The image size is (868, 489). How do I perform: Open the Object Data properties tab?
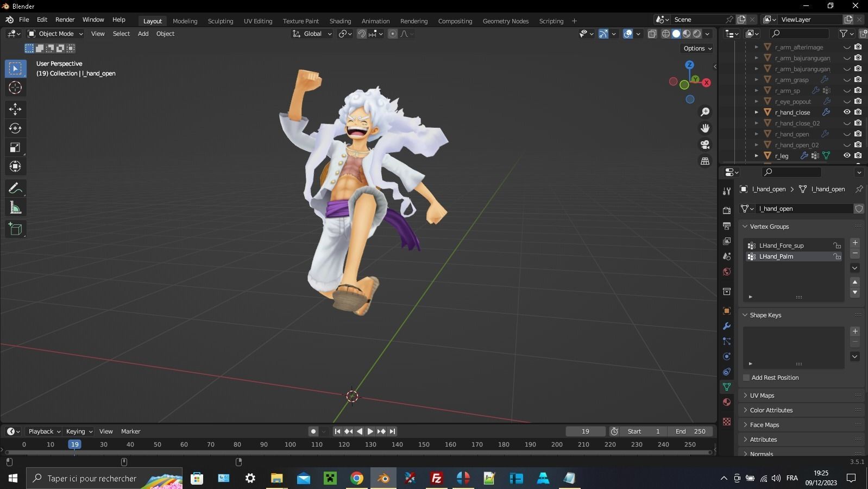727,387
